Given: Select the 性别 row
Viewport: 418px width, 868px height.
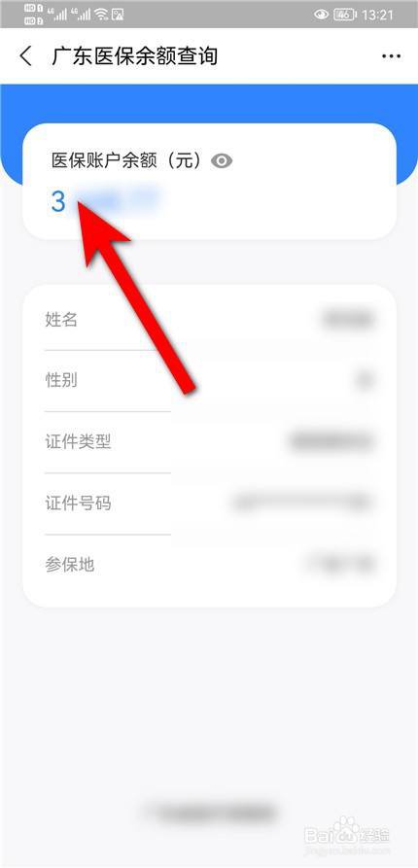Looking at the screenshot, I should (x=209, y=381).
